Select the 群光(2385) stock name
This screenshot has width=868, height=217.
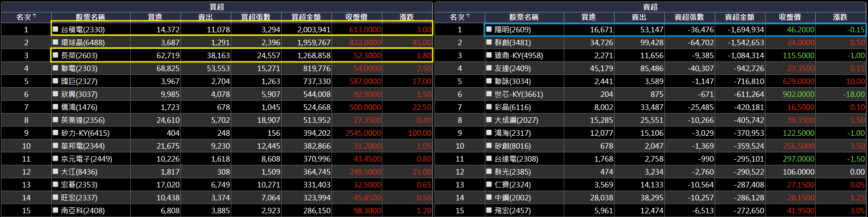click(x=512, y=172)
